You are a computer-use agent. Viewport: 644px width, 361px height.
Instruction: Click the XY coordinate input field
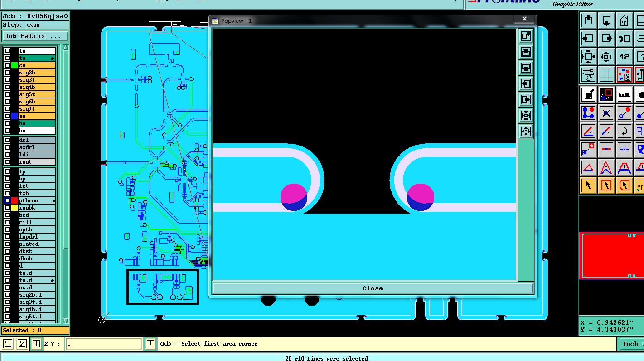(x=104, y=344)
